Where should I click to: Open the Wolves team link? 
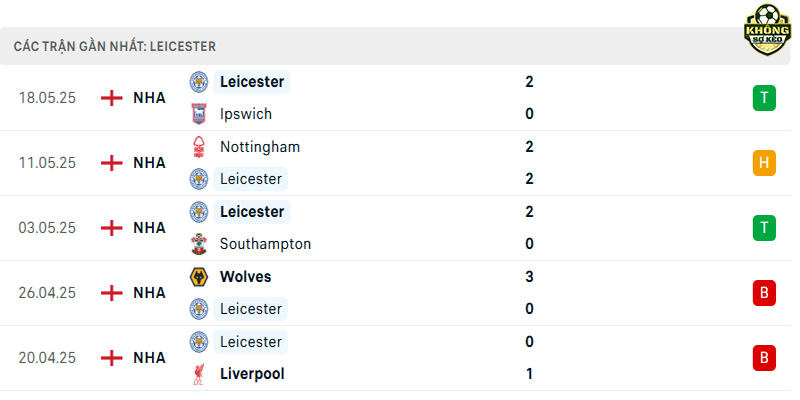point(245,277)
